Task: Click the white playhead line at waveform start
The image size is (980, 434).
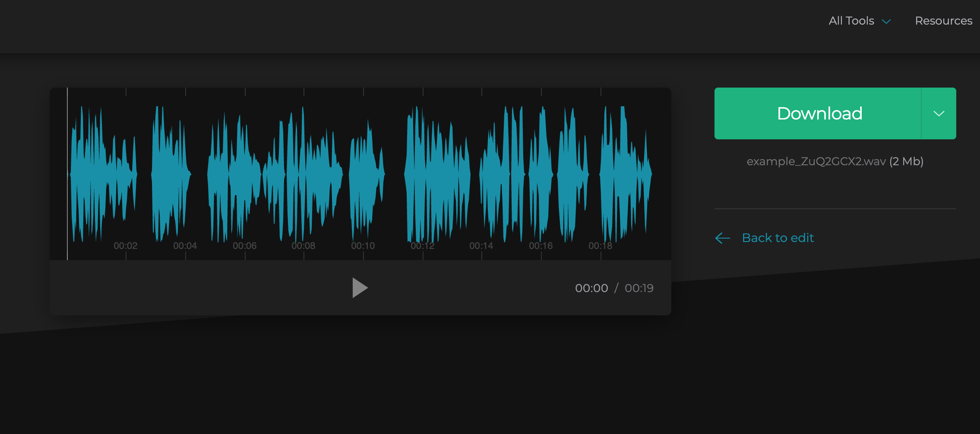Action: [x=67, y=174]
